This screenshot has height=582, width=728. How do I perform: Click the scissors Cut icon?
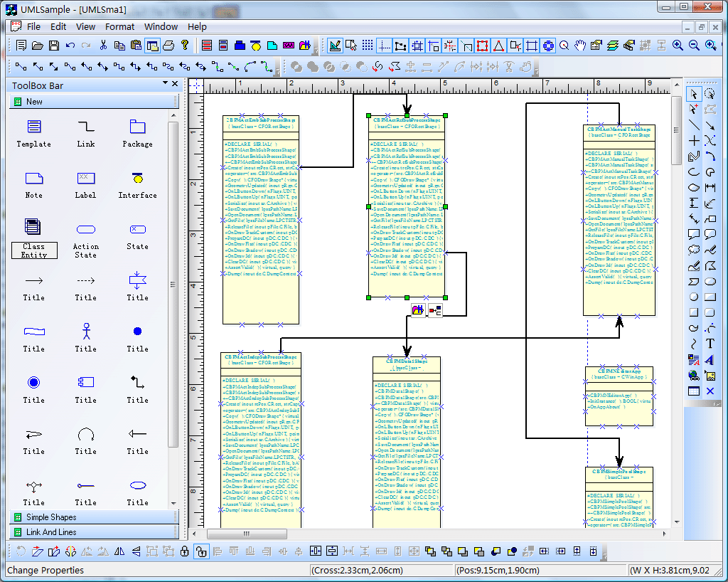click(104, 46)
